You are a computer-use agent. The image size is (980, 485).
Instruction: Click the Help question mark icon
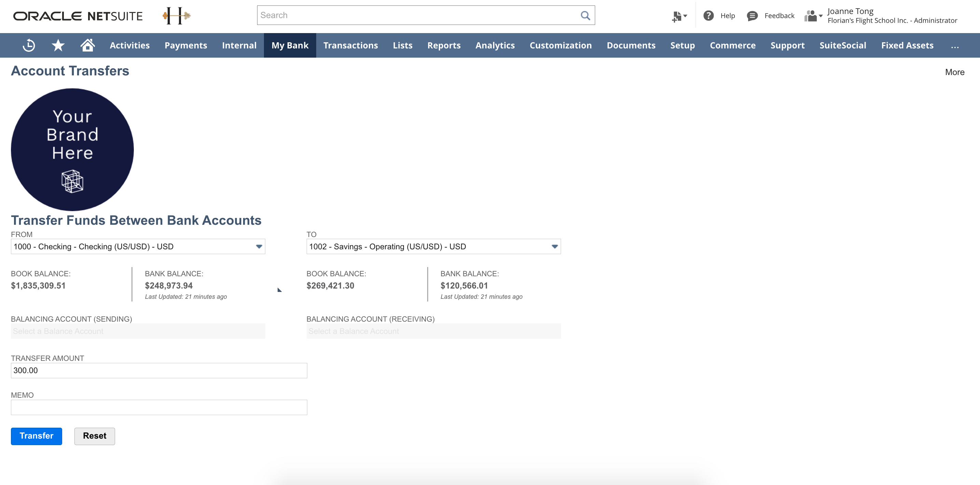point(709,16)
